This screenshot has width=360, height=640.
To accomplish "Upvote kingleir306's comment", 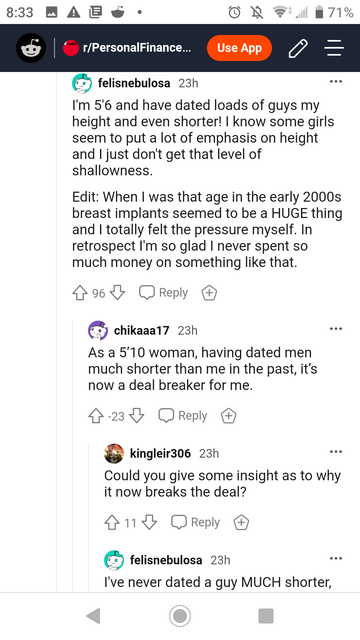I will (112, 522).
